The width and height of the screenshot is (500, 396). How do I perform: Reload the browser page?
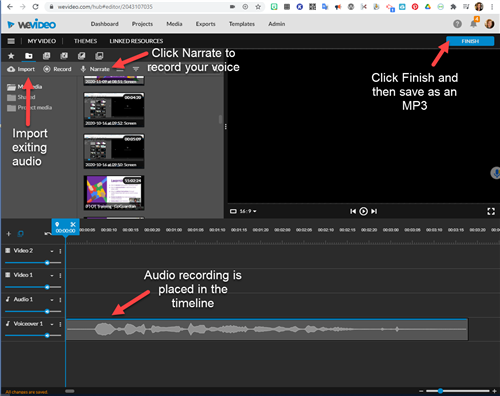tap(36, 7)
